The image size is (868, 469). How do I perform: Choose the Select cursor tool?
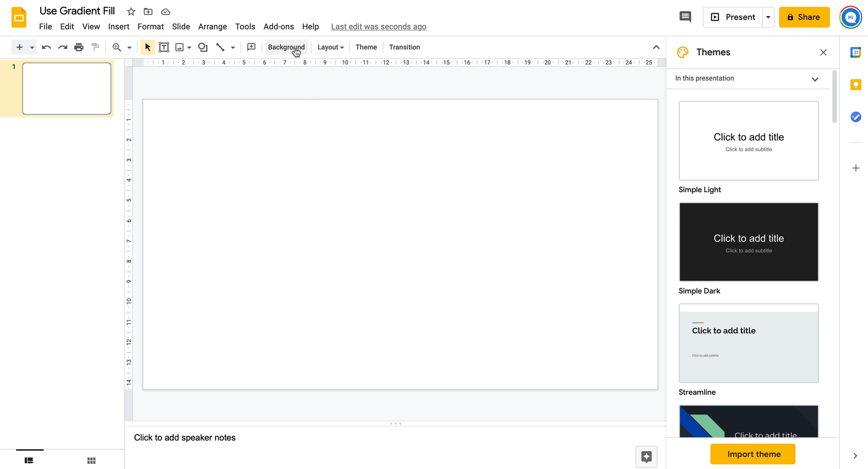(148, 47)
